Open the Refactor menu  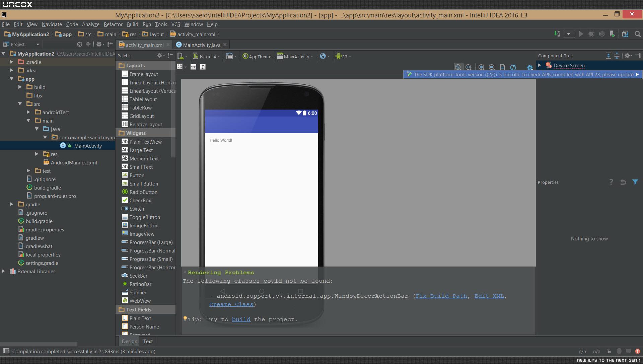pos(113,24)
